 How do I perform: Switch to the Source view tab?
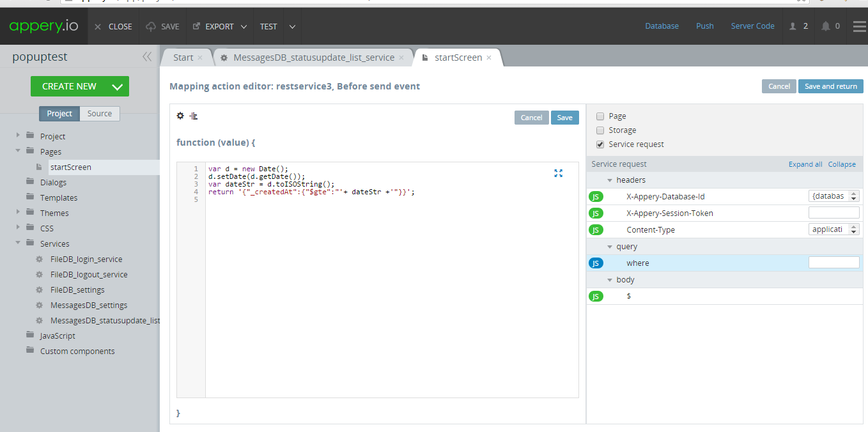[x=100, y=114]
